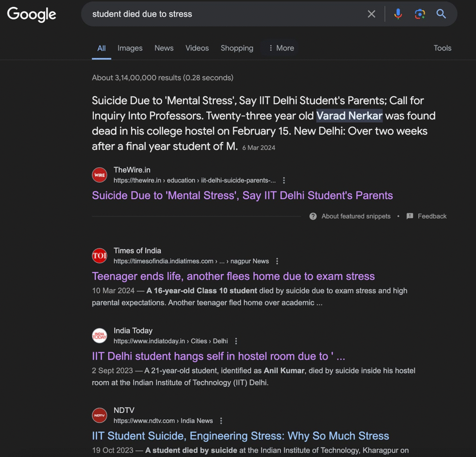This screenshot has height=457, width=476.
Task: Switch to the Shopping tab
Action: [x=237, y=48]
